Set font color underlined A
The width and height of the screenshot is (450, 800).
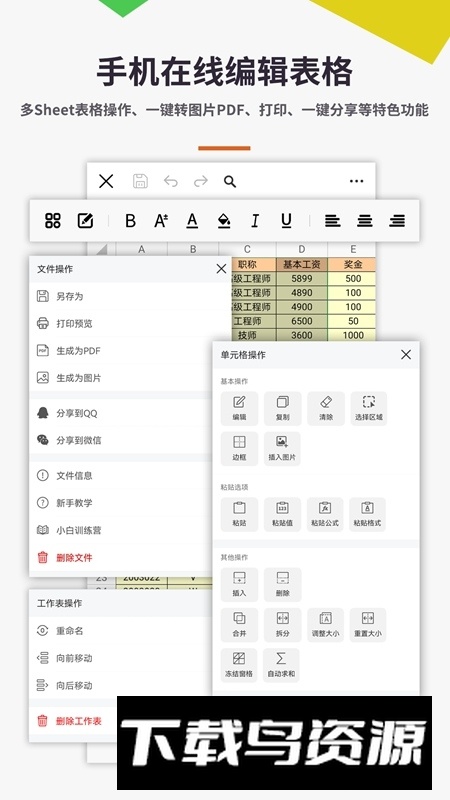coord(192,220)
